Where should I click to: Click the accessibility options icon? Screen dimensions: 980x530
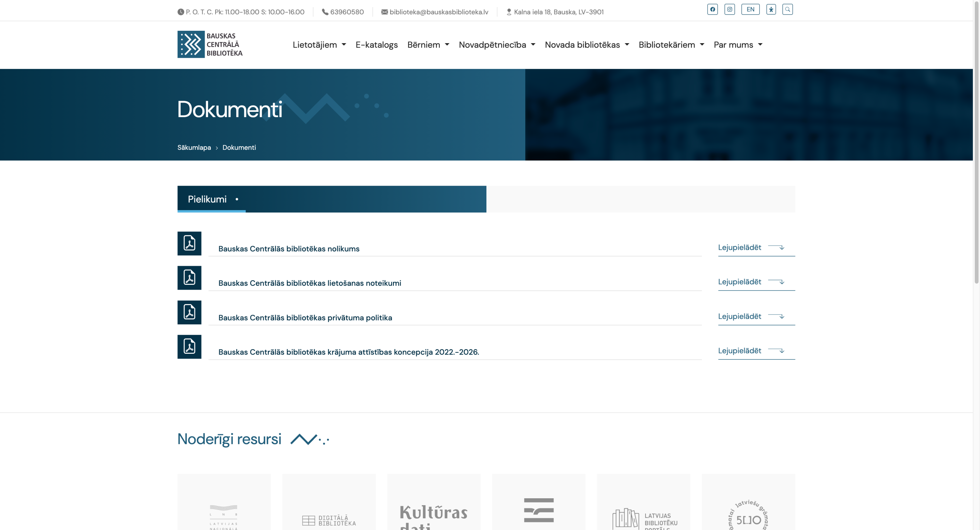(771, 9)
